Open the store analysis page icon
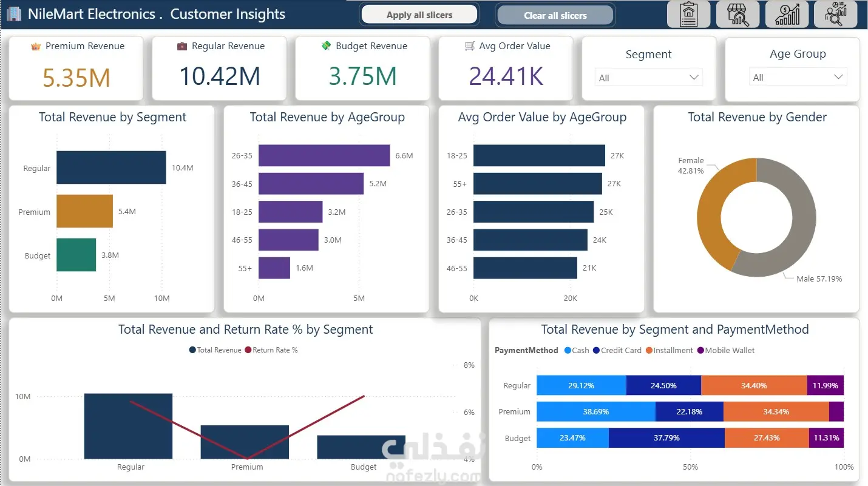The image size is (868, 486). coord(737,15)
